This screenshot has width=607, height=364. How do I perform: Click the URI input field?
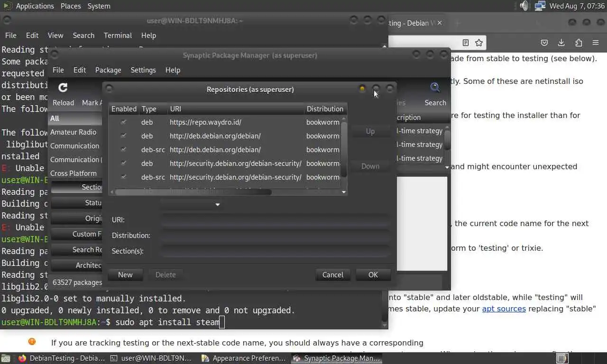tap(275, 220)
